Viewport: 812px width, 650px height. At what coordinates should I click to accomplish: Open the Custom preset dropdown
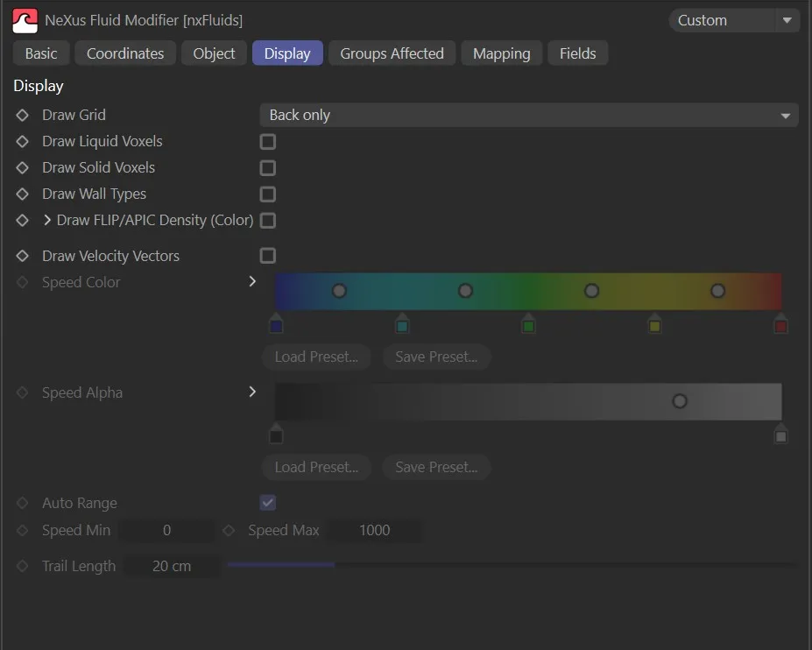[x=733, y=19]
